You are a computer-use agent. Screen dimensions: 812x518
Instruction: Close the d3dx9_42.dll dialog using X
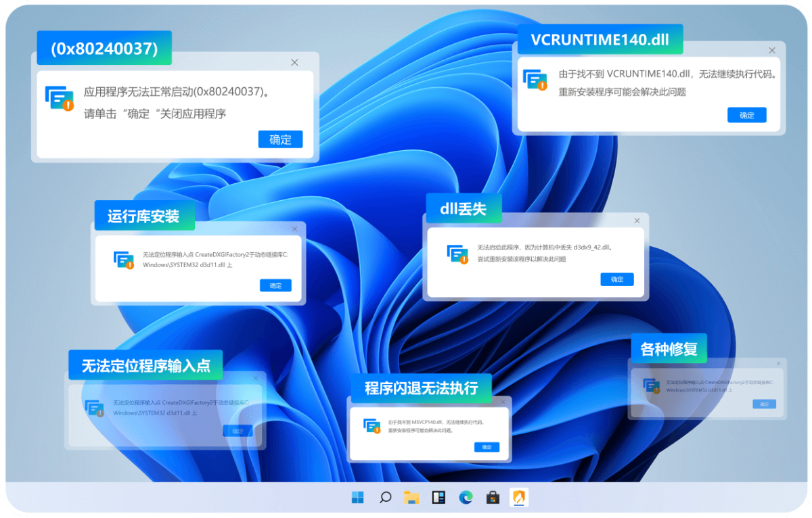[637, 220]
